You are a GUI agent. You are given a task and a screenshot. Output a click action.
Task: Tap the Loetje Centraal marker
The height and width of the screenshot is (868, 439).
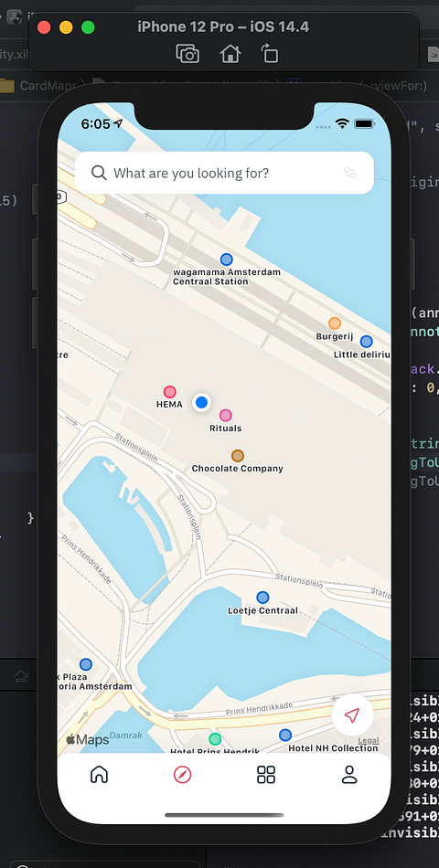[x=262, y=598]
